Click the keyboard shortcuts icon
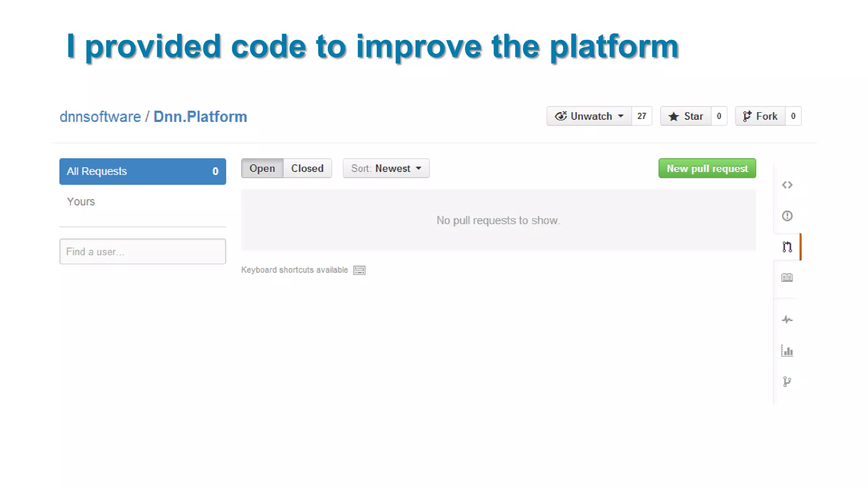Image resolution: width=868 pixels, height=488 pixels. pyautogui.click(x=359, y=270)
